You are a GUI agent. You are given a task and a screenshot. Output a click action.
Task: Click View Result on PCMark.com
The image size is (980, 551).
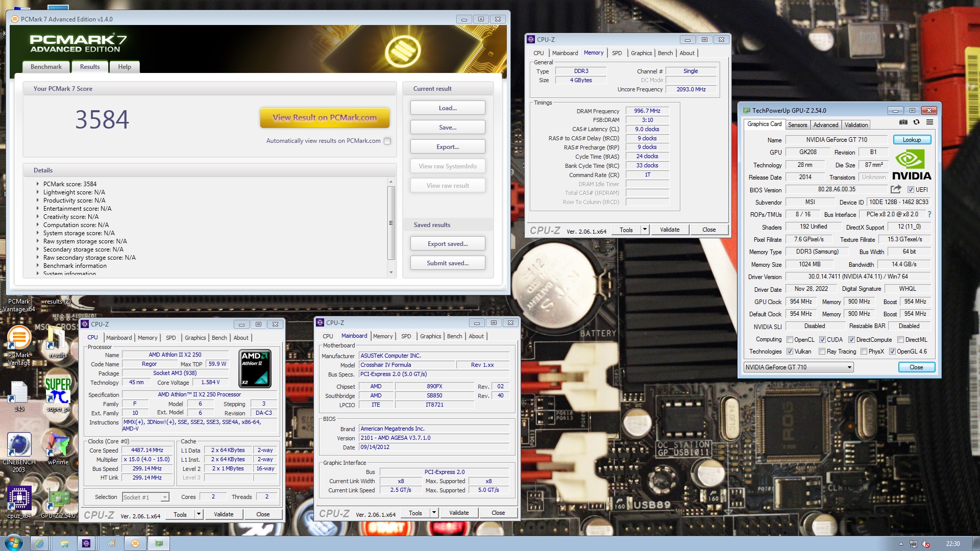click(x=325, y=118)
